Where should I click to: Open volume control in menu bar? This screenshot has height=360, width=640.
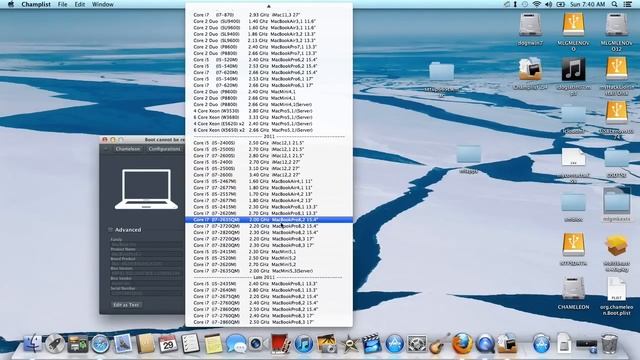point(548,4)
